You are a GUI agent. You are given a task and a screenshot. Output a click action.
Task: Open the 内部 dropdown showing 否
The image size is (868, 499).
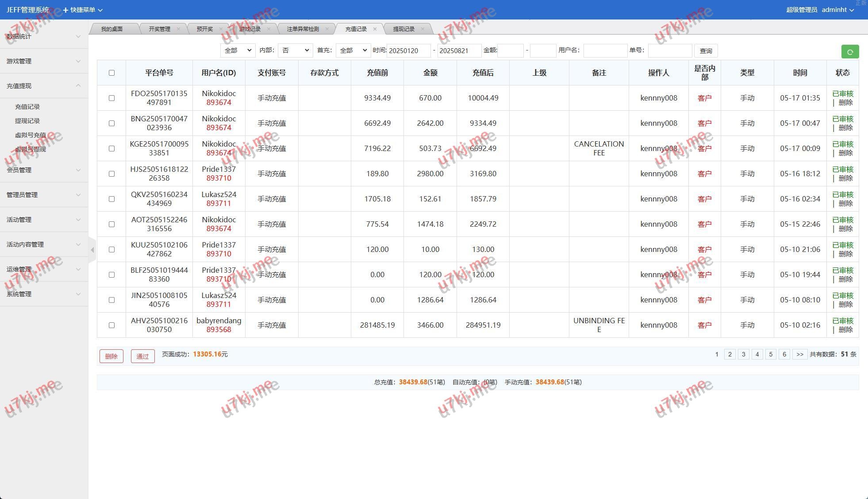[x=295, y=50]
